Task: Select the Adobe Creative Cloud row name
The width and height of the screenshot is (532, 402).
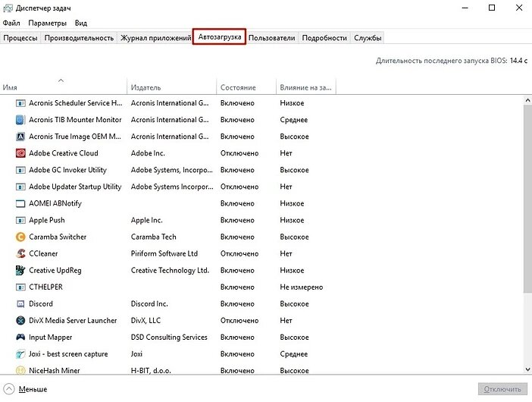Action: click(x=64, y=153)
